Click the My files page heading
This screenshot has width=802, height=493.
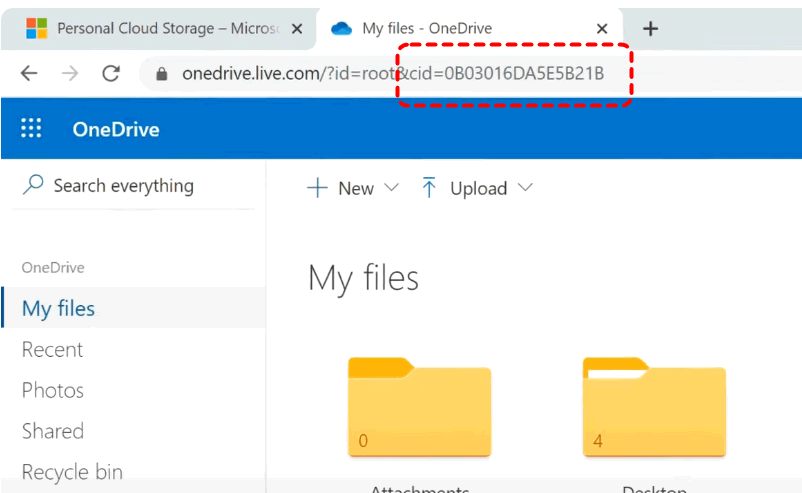click(x=363, y=279)
